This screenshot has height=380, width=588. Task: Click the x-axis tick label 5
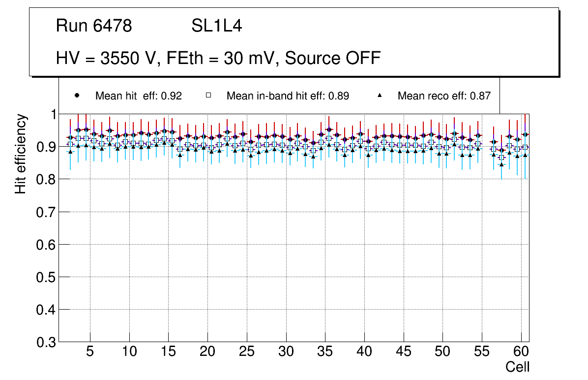tap(90, 352)
